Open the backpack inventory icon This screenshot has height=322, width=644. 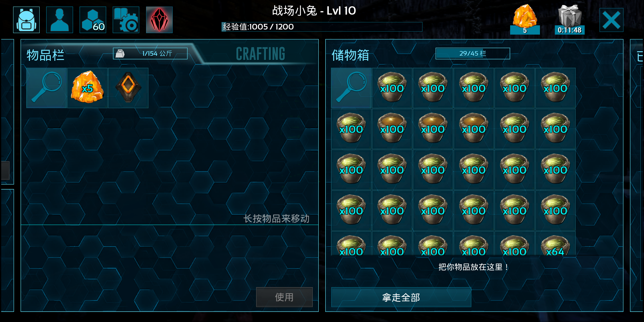pyautogui.click(x=26, y=20)
